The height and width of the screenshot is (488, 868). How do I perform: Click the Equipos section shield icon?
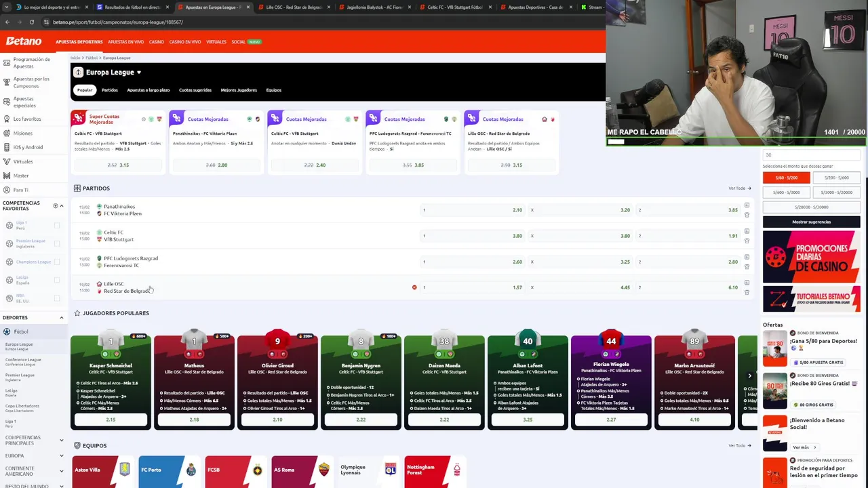pyautogui.click(x=77, y=445)
